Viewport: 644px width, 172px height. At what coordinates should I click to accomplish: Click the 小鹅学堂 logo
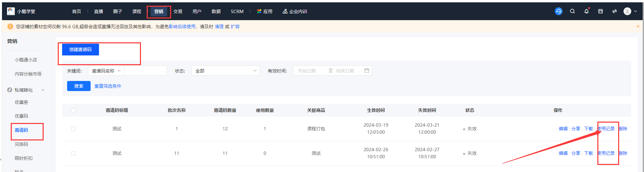click(x=21, y=11)
